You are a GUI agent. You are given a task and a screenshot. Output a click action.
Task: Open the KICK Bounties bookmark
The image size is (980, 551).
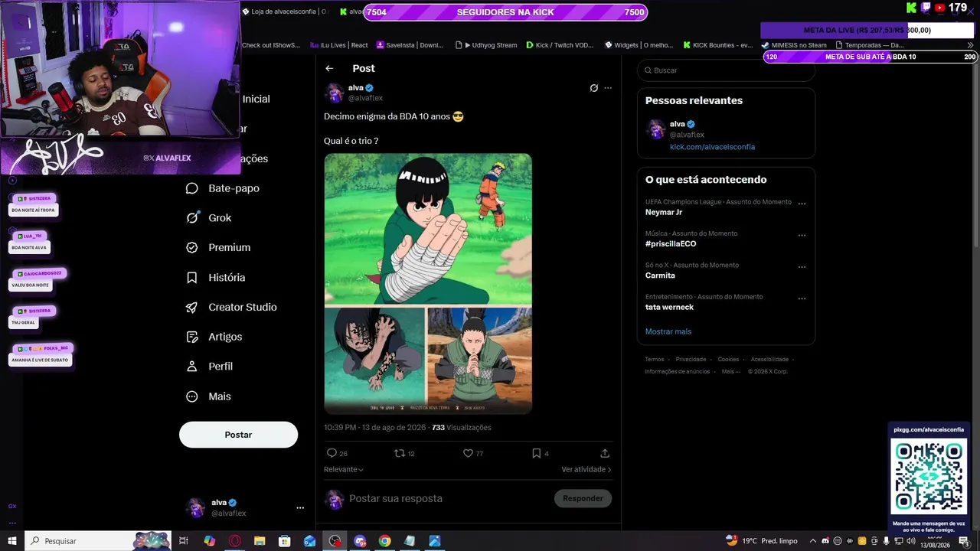tap(718, 45)
